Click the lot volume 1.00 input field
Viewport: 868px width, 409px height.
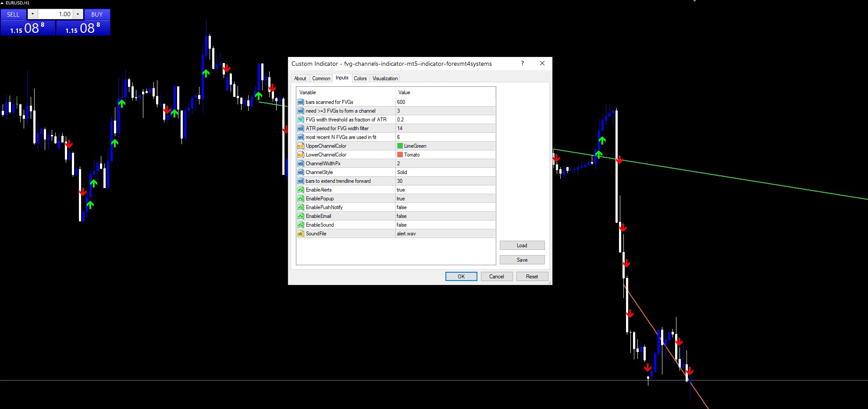pyautogui.click(x=55, y=14)
